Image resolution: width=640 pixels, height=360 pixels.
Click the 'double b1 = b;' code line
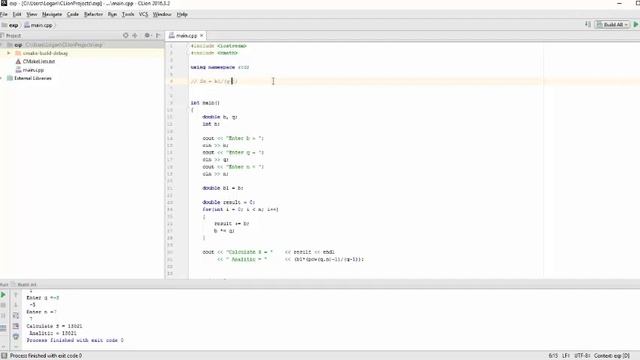click(x=222, y=188)
